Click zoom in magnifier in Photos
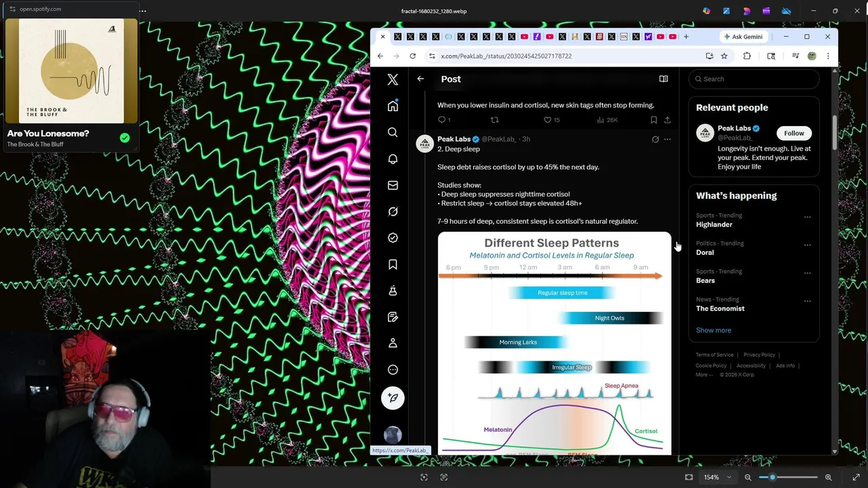Viewport: 868px width, 488px height. (x=829, y=477)
